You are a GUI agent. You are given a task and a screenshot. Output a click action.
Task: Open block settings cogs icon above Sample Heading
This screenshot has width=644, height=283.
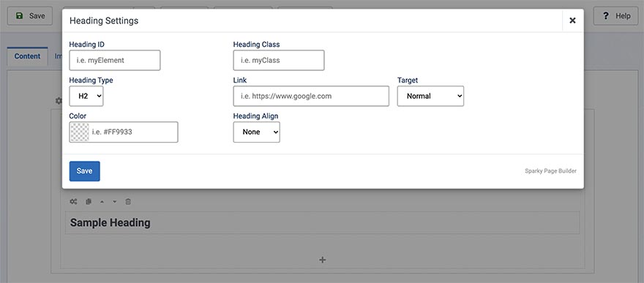pyautogui.click(x=73, y=201)
